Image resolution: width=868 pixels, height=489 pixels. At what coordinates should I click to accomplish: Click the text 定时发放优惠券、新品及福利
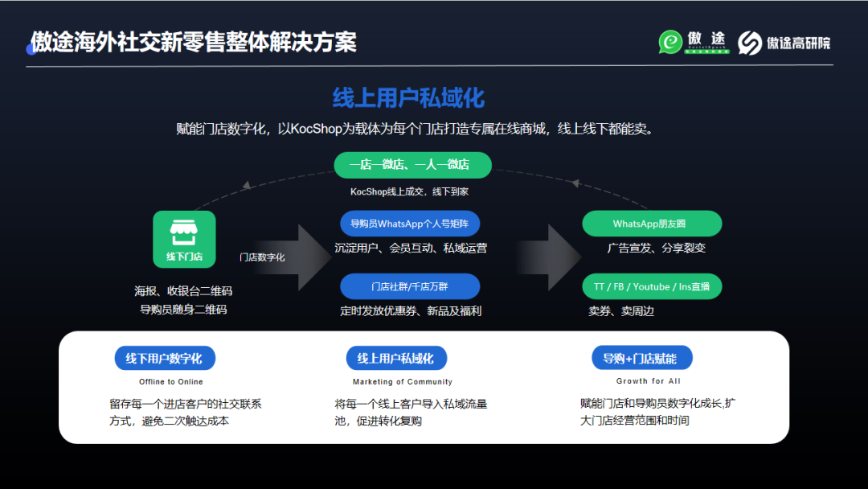[411, 310]
